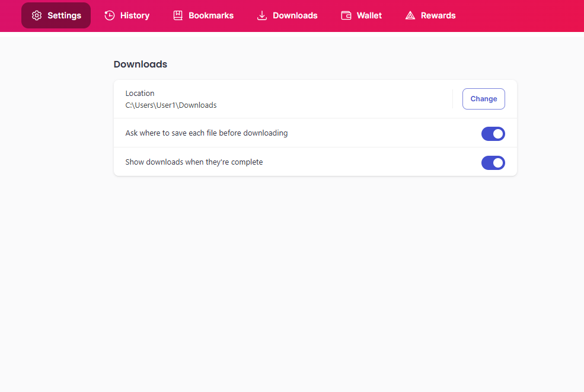Image resolution: width=584 pixels, height=392 pixels.
Task: Switch to the History tab label
Action: click(135, 15)
